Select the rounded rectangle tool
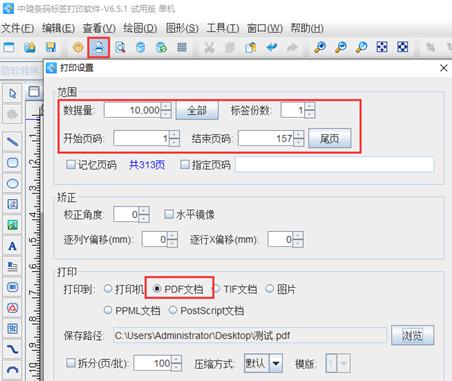Screen dimensions: 452x381 [x=12, y=163]
